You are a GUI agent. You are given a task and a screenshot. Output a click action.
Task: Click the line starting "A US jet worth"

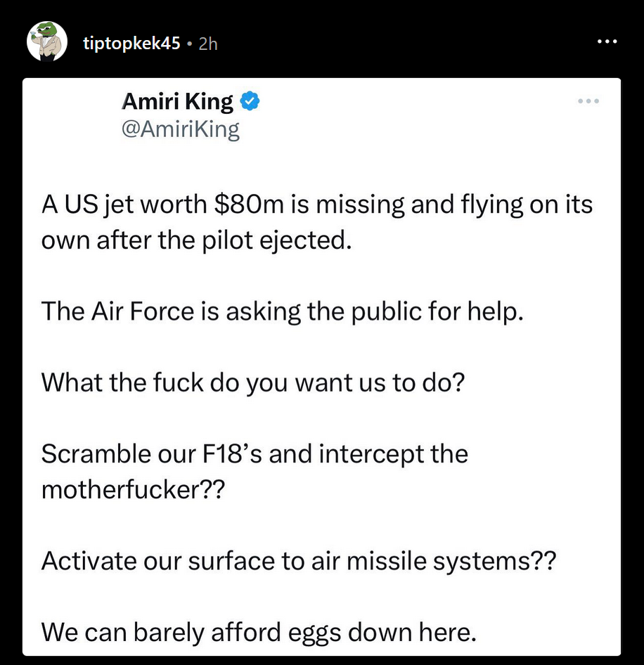(316, 205)
